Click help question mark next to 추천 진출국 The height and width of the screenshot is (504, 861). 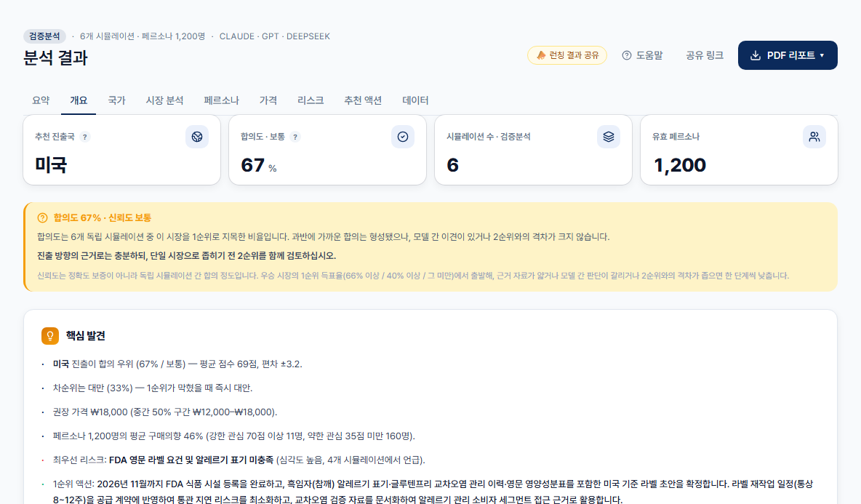tap(84, 137)
